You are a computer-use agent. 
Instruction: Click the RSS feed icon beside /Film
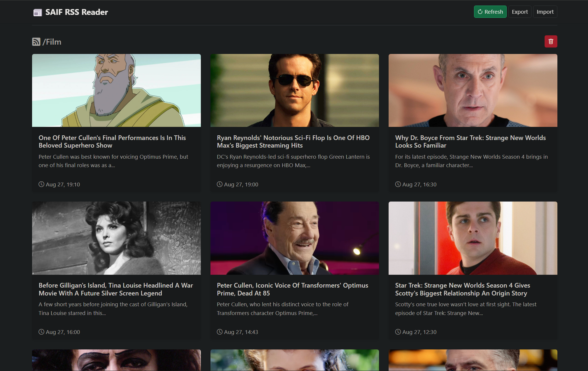click(x=36, y=42)
